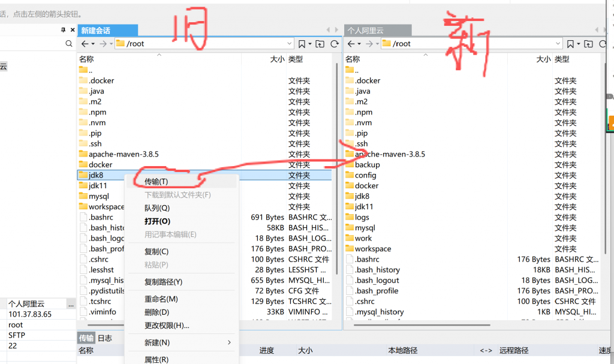Choose 传输(T) from the context menu
Viewport: 614px width, 364px height.
click(156, 181)
